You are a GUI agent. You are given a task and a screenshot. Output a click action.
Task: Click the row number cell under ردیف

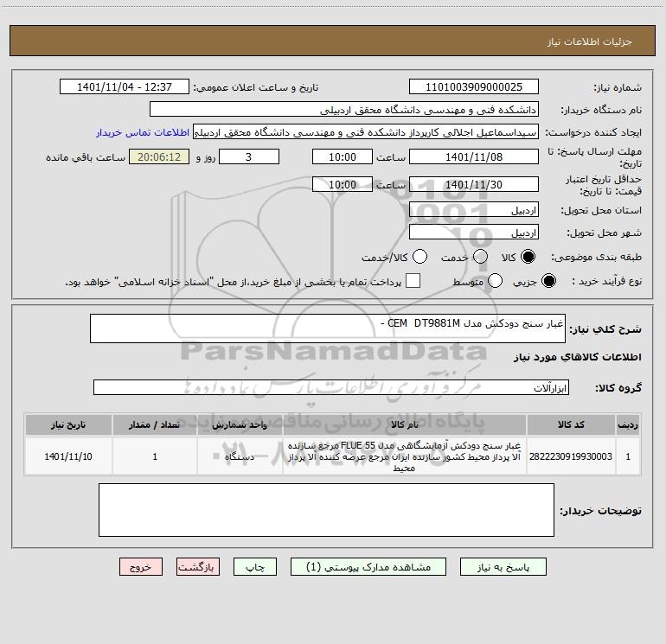[628, 456]
